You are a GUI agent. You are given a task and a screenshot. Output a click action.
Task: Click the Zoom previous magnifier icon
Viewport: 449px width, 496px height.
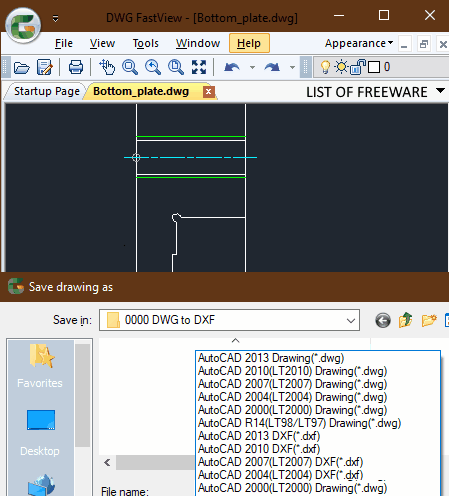click(153, 67)
